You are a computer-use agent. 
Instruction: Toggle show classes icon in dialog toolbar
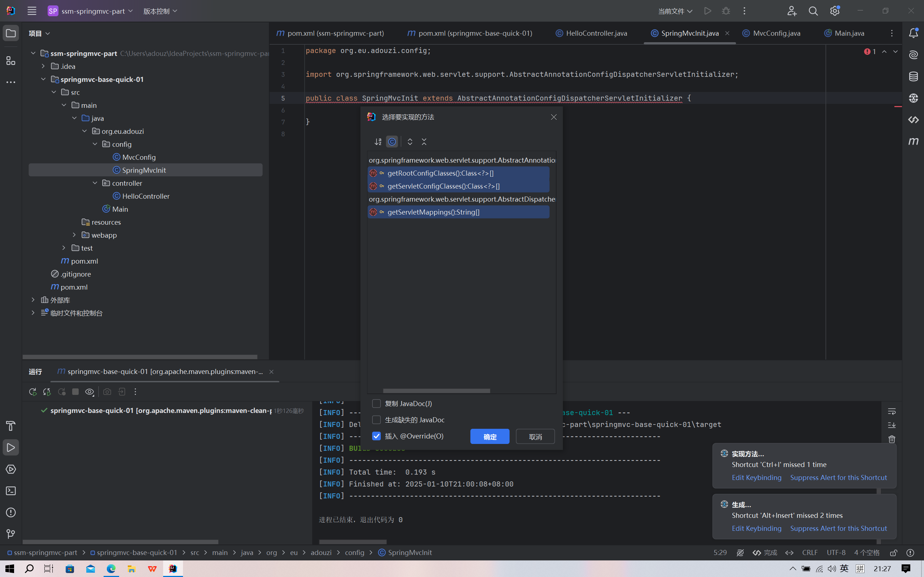392,142
